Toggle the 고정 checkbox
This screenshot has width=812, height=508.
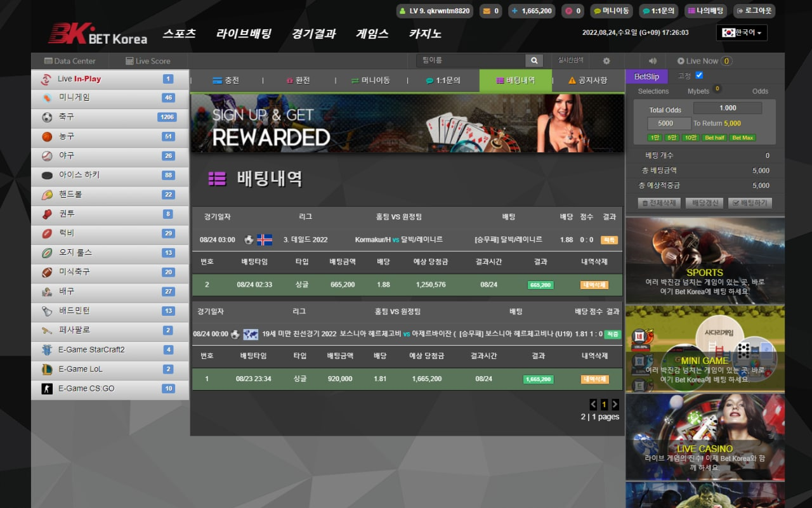pos(699,75)
